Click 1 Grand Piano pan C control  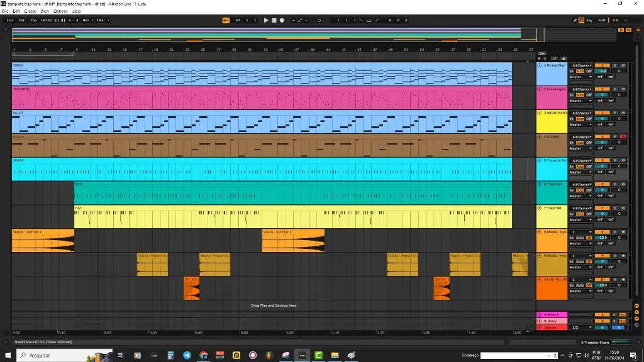coord(619,71)
